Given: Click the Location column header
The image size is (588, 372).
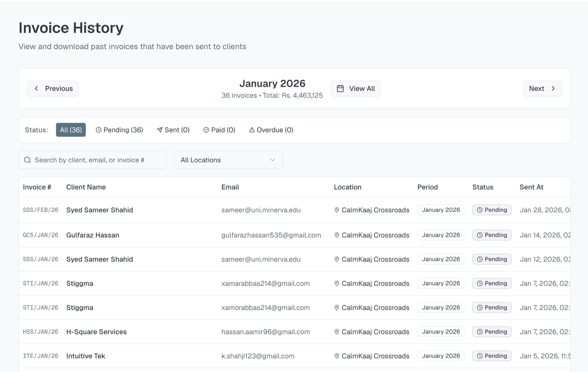Looking at the screenshot, I should point(348,187).
